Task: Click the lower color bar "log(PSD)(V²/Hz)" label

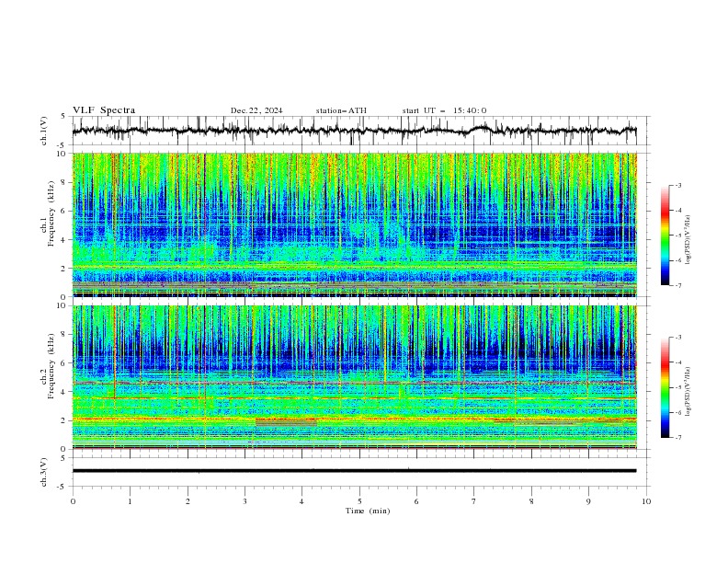Action: click(688, 392)
